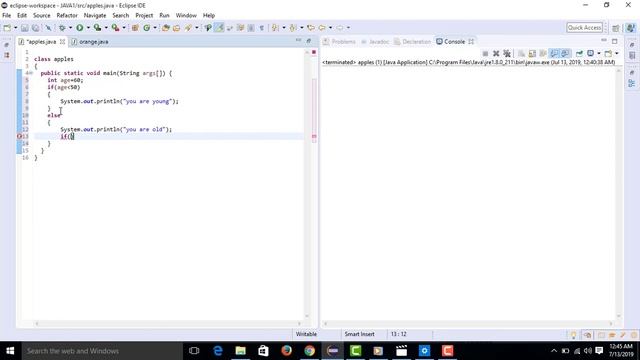Open the File menu
Image resolution: width=640 pixels, height=360 pixels.
[x=7, y=16]
